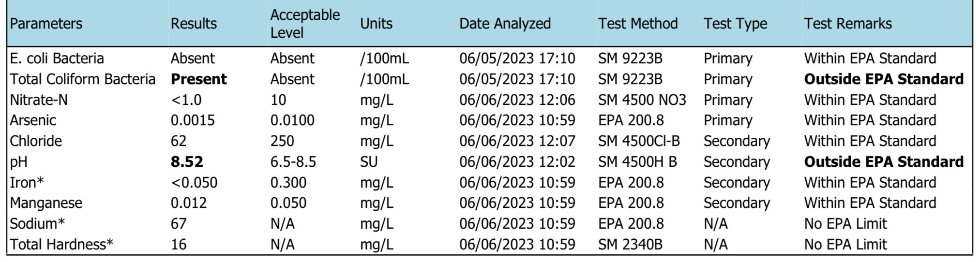The width and height of the screenshot is (980, 262).
Task: Select the Acceptable Level header
Action: tap(305, 24)
